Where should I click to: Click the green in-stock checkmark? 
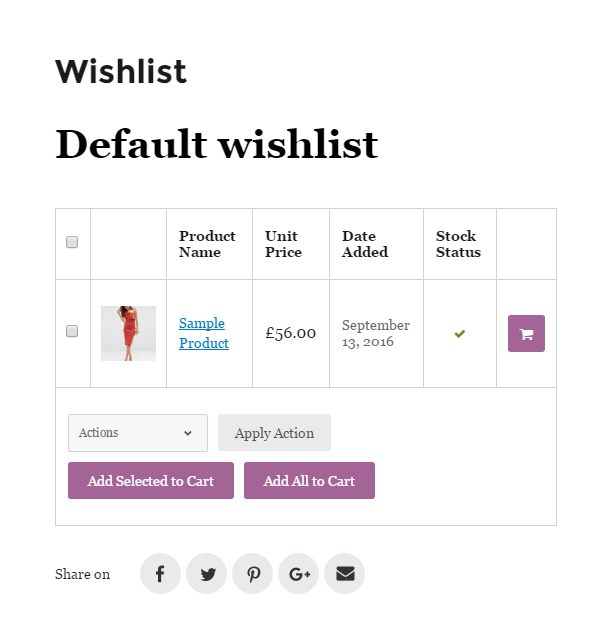point(459,334)
